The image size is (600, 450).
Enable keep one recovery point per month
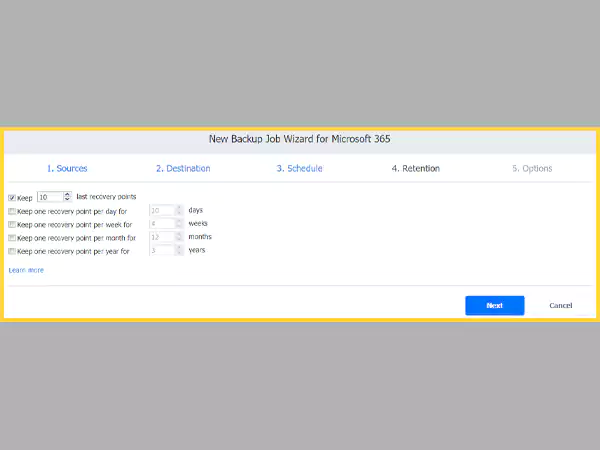[12, 238]
